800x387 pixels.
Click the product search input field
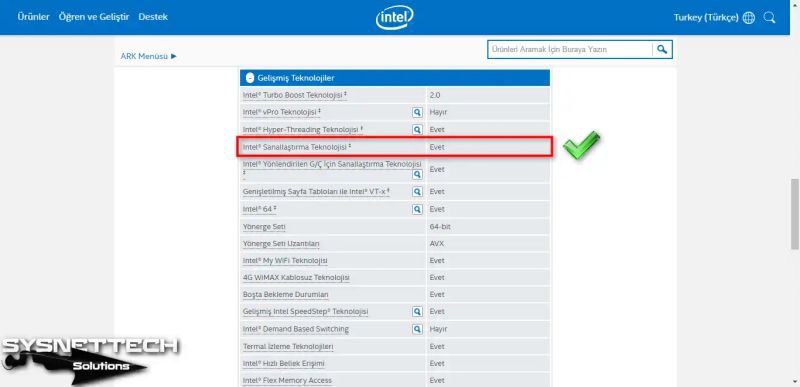click(x=569, y=49)
